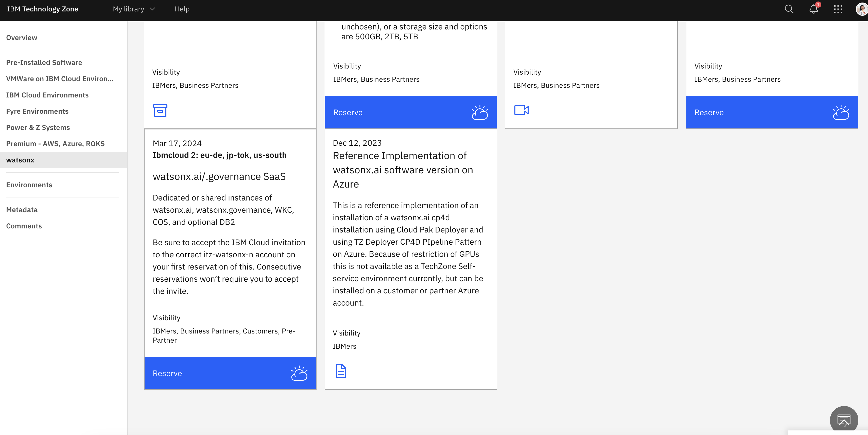
Task: Jump to the Comments section
Action: coord(24,226)
